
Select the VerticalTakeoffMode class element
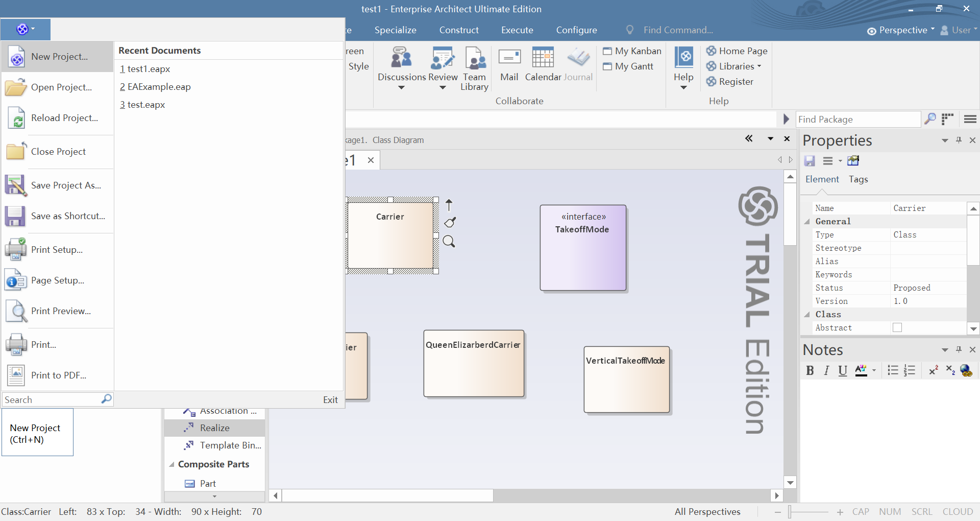click(x=627, y=380)
